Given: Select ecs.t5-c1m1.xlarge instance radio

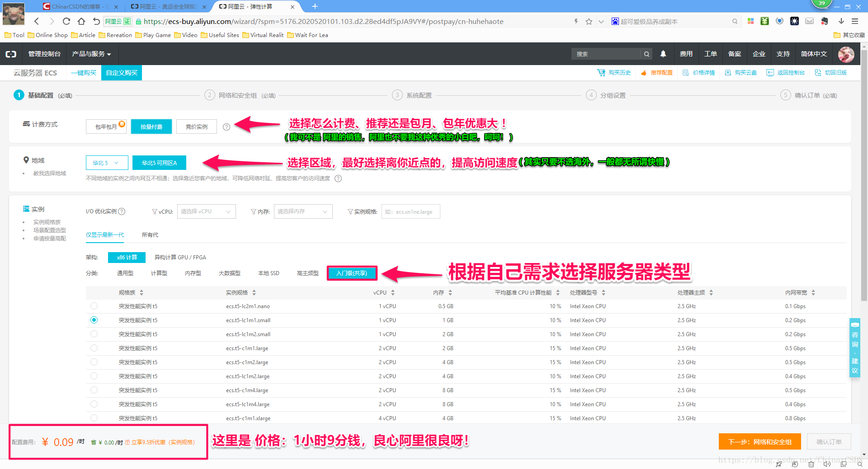Looking at the screenshot, I should [94, 418].
